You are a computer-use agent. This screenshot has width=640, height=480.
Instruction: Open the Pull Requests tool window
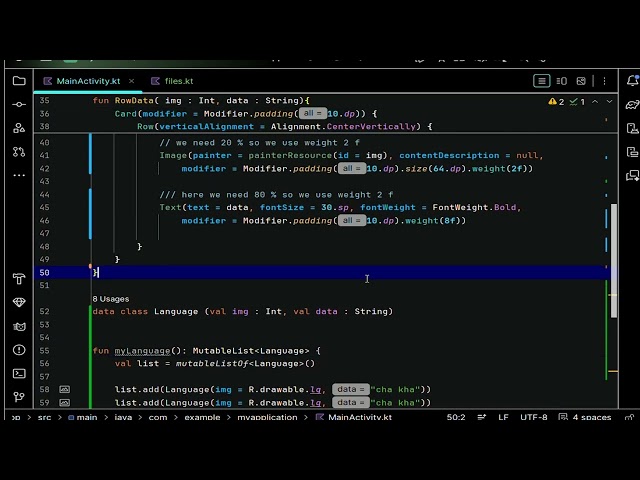[19, 152]
